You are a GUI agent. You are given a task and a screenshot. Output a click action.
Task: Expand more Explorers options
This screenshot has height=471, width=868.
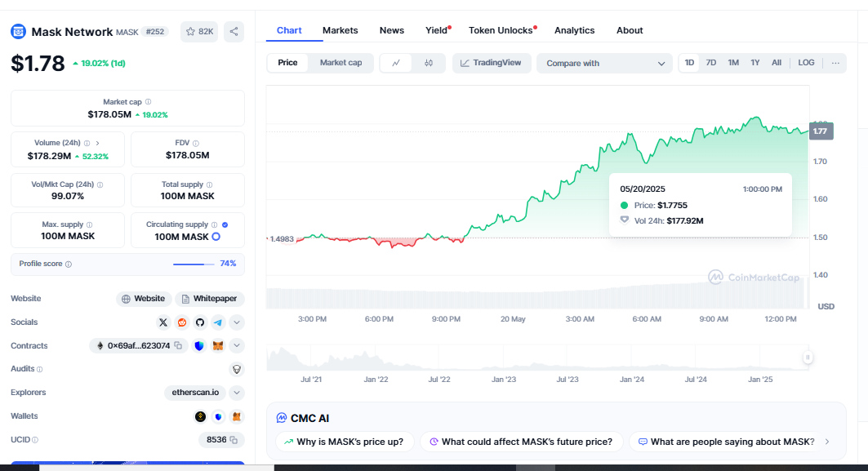(236, 393)
